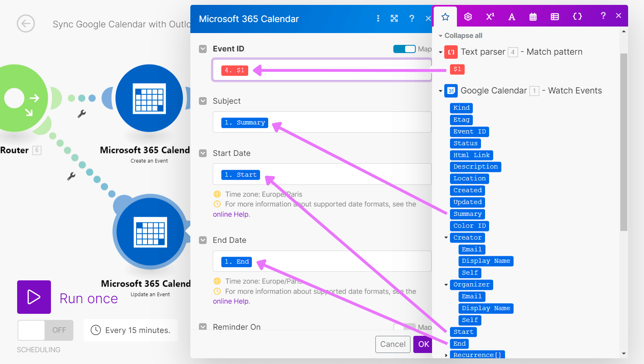Click the mapping panel vertical scrollbar

(624, 142)
